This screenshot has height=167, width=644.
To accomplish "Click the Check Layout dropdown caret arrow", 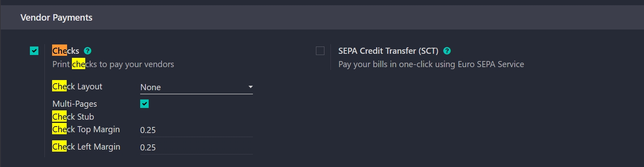I will [x=250, y=87].
